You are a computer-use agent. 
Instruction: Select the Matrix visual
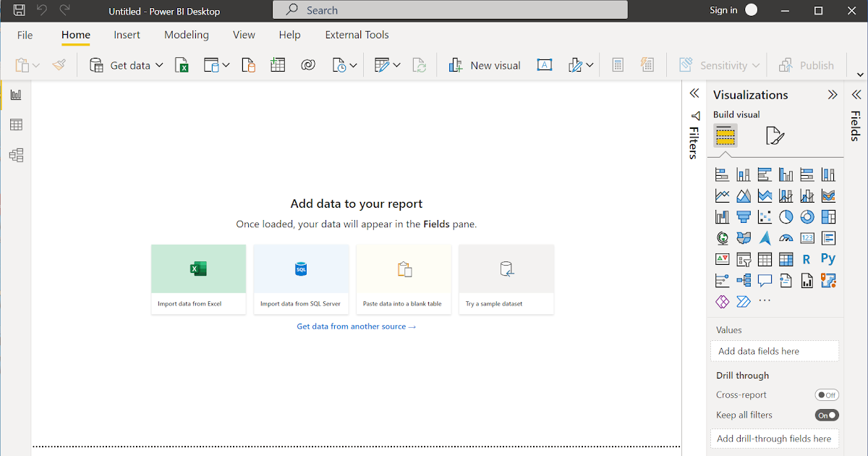786,259
